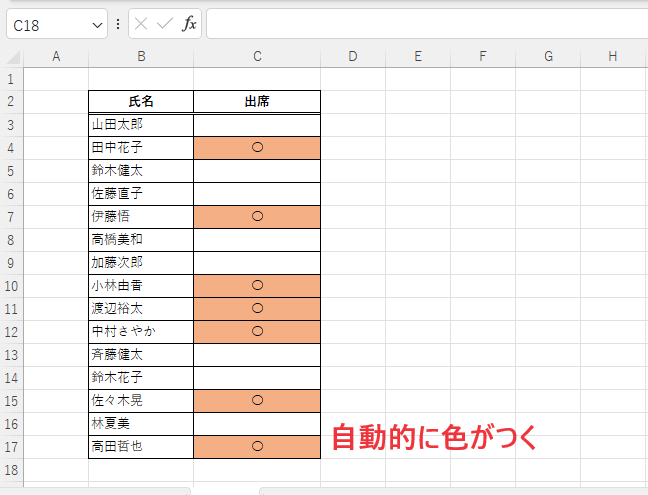Click the empty attendance cell for 林夏美
The width and height of the screenshot is (648, 495).
pyautogui.click(x=257, y=424)
